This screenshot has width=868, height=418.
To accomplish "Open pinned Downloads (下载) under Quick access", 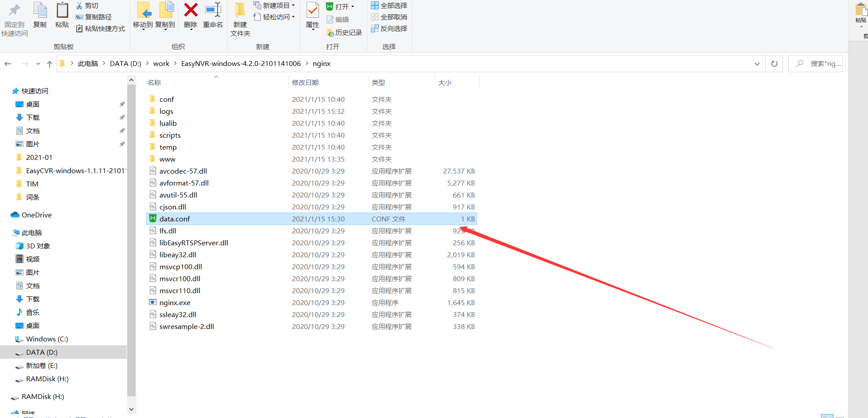I will (x=32, y=117).
